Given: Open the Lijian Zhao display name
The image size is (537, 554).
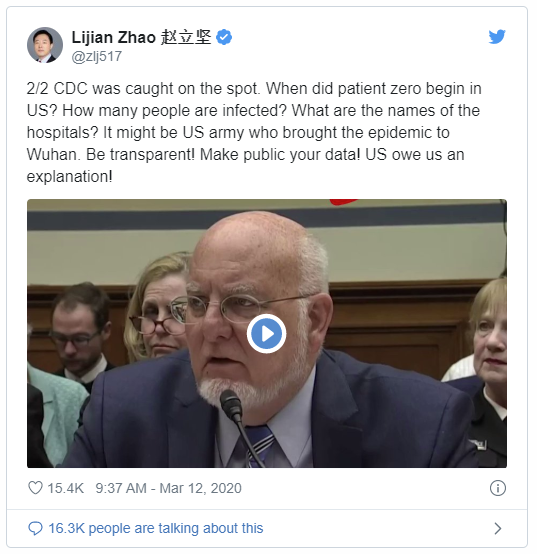Looking at the screenshot, I should point(113,37).
